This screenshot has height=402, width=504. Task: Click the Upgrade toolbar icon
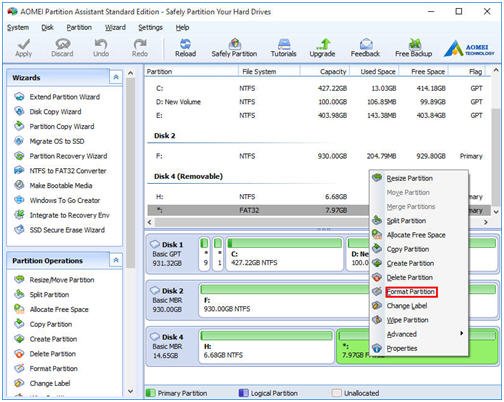coord(322,48)
